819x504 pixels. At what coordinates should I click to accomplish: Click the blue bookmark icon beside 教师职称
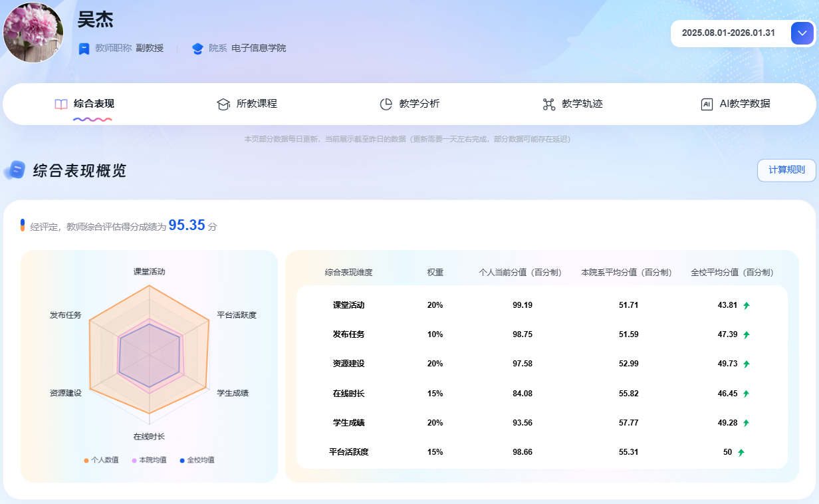point(84,49)
